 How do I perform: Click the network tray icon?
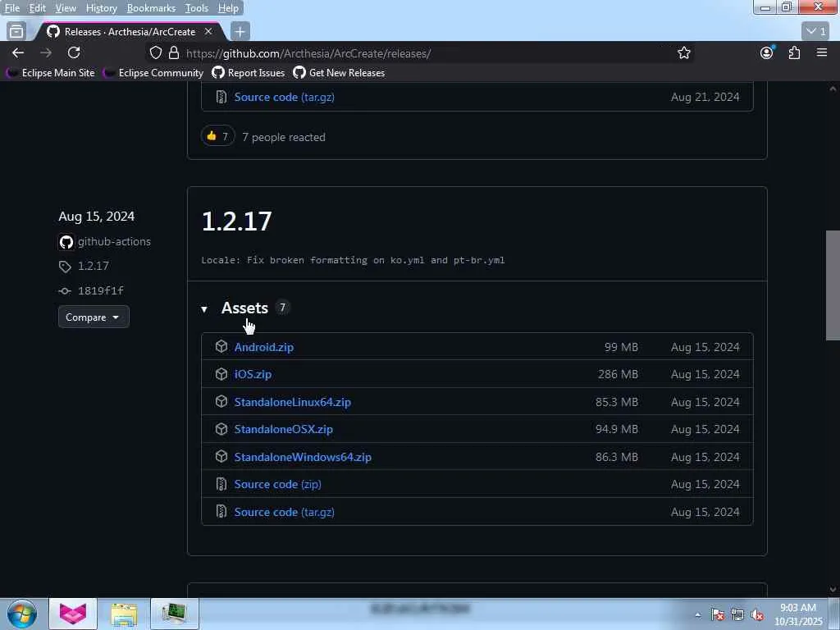point(737,615)
